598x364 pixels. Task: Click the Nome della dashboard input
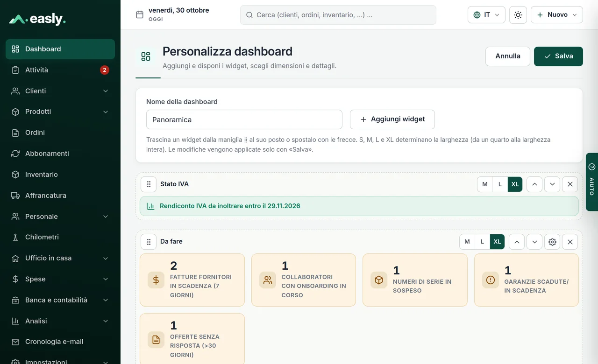pyautogui.click(x=244, y=119)
